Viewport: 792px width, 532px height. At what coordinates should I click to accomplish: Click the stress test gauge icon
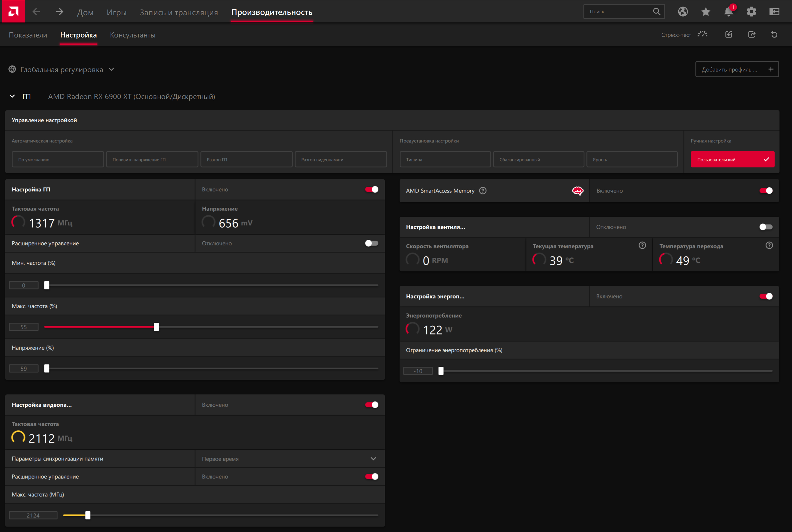pyautogui.click(x=702, y=34)
